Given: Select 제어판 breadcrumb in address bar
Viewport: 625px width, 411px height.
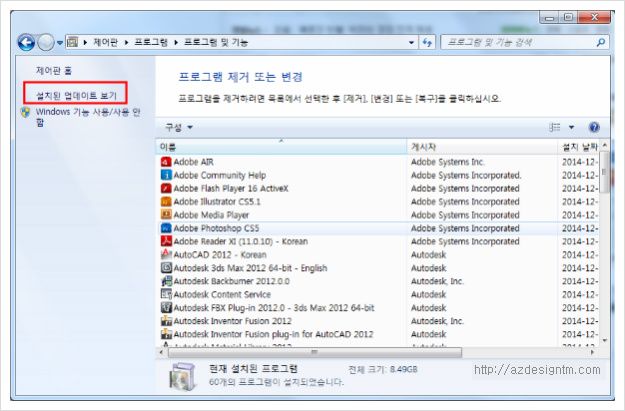Looking at the screenshot, I should point(105,42).
